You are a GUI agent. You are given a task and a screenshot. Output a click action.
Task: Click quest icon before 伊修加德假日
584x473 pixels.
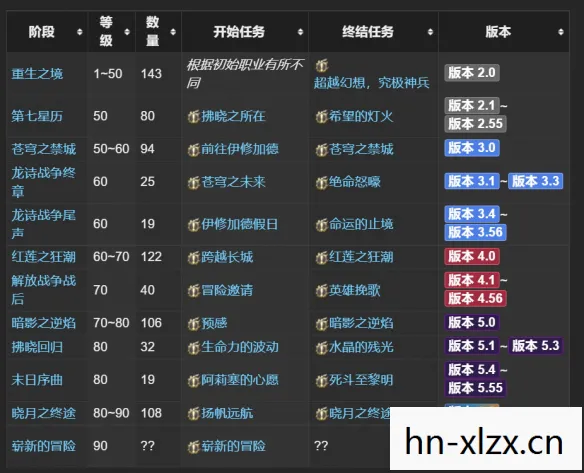(194, 225)
